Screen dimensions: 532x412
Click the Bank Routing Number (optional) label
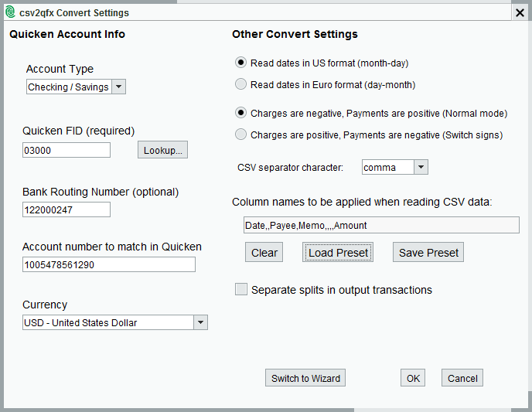101,192
